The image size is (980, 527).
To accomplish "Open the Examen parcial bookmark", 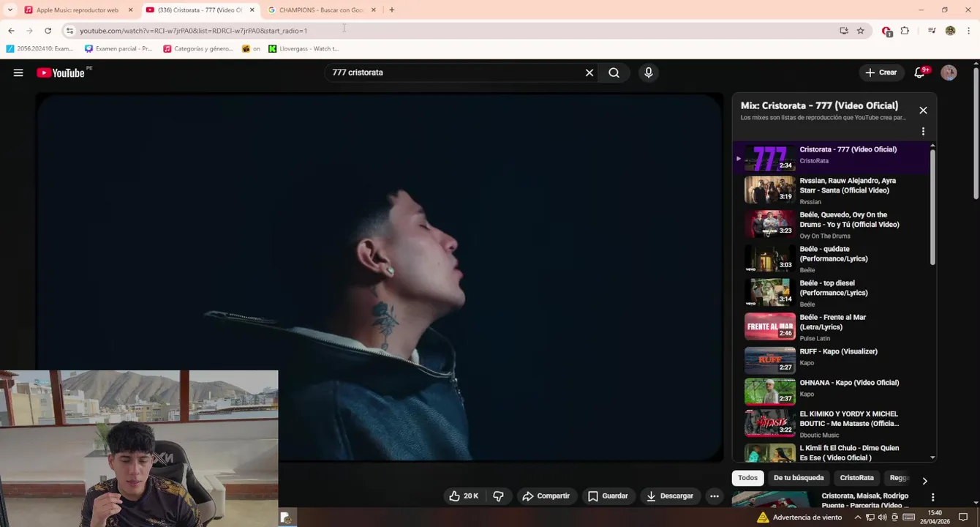I will (x=118, y=49).
